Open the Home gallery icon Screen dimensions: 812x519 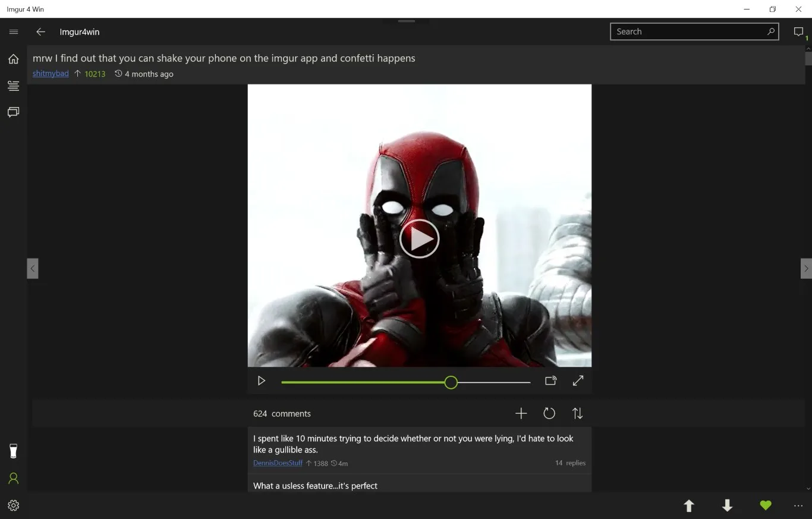click(x=14, y=59)
